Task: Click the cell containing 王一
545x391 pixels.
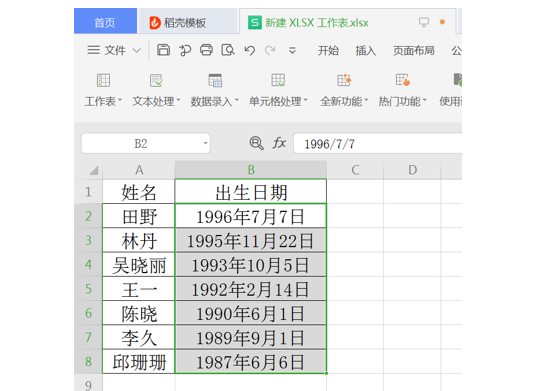Action: (x=139, y=289)
